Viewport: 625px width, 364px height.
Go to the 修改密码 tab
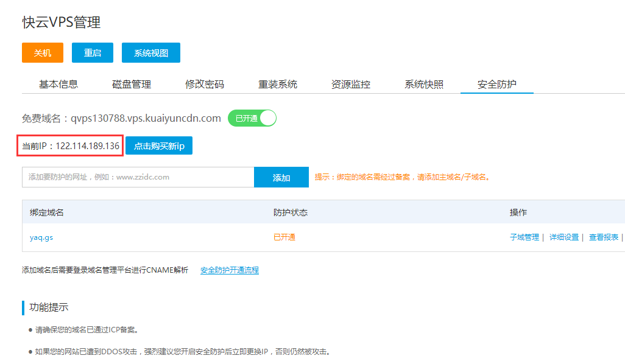pos(205,85)
